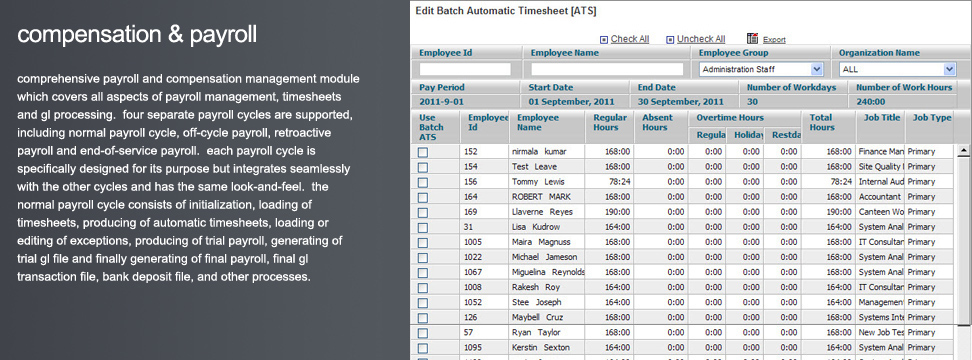Tick the checkbox for employee Tommy Lewis
Image resolution: width=972 pixels, height=360 pixels.
pos(423,182)
